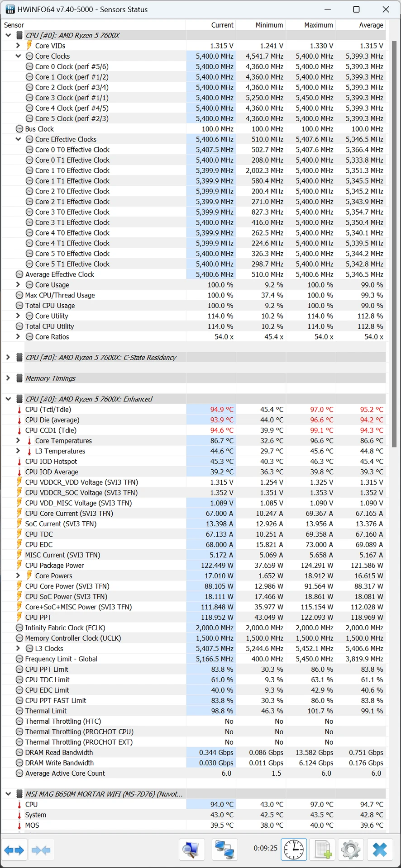This screenshot has height=868, width=401.
Task: Select the CPU VDDCR_SOC Voltage (SVI3 TFN) row
Action: pos(194,493)
